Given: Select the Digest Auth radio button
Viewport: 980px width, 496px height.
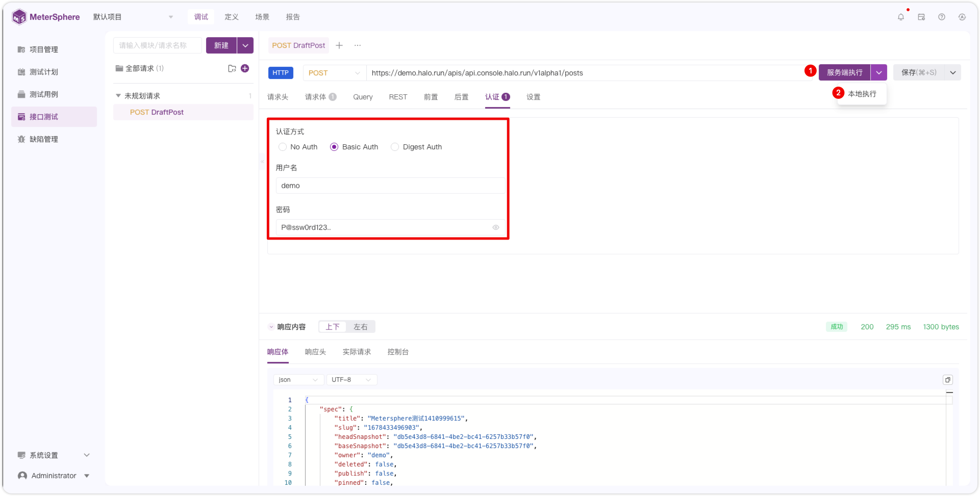Looking at the screenshot, I should pos(395,147).
